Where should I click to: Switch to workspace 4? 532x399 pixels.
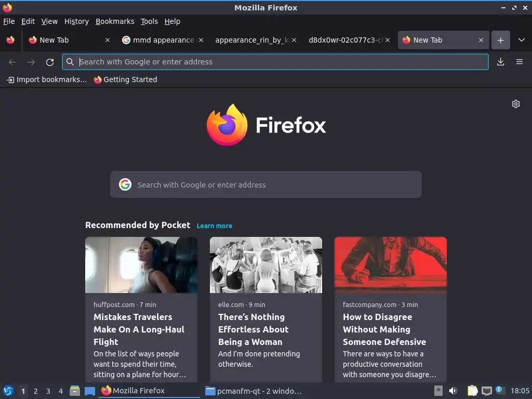point(61,391)
